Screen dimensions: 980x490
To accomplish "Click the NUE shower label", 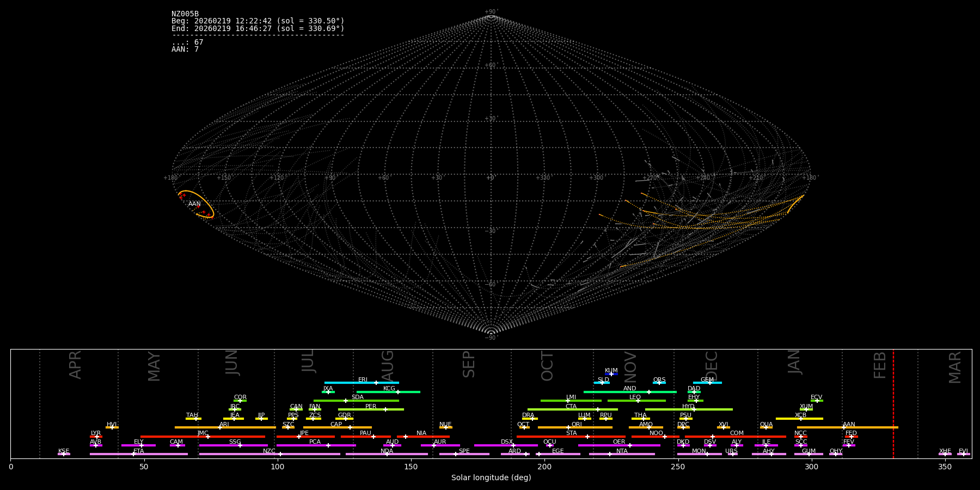I will tap(445, 425).
